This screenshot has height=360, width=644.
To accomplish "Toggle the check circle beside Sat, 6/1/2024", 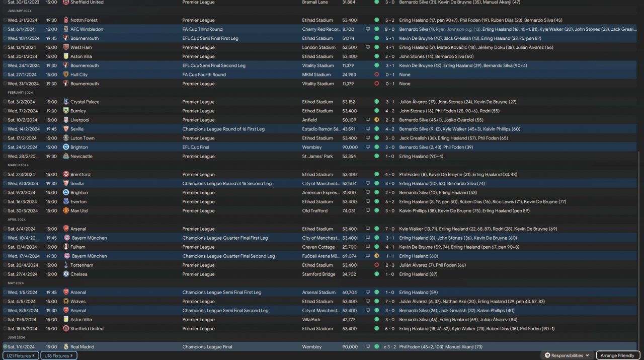I will click(x=5, y=29).
